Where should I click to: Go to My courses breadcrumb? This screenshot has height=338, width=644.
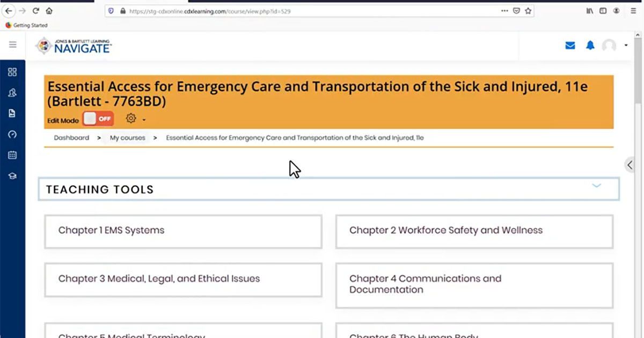pyautogui.click(x=128, y=138)
